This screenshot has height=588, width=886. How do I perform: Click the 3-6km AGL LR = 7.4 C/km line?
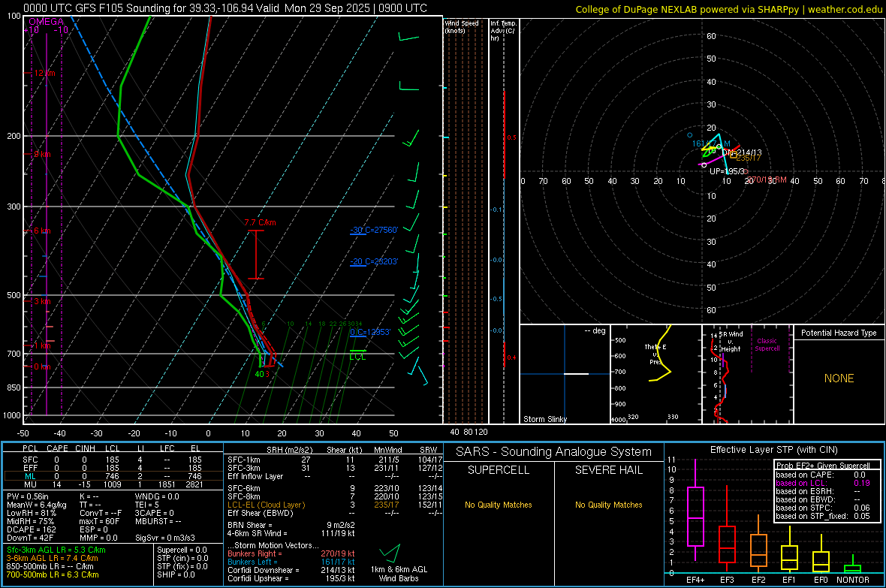(52, 558)
